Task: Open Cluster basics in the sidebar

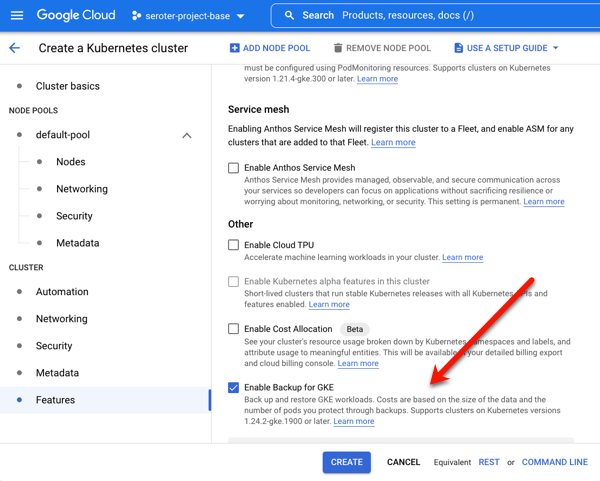Action: 67,86
